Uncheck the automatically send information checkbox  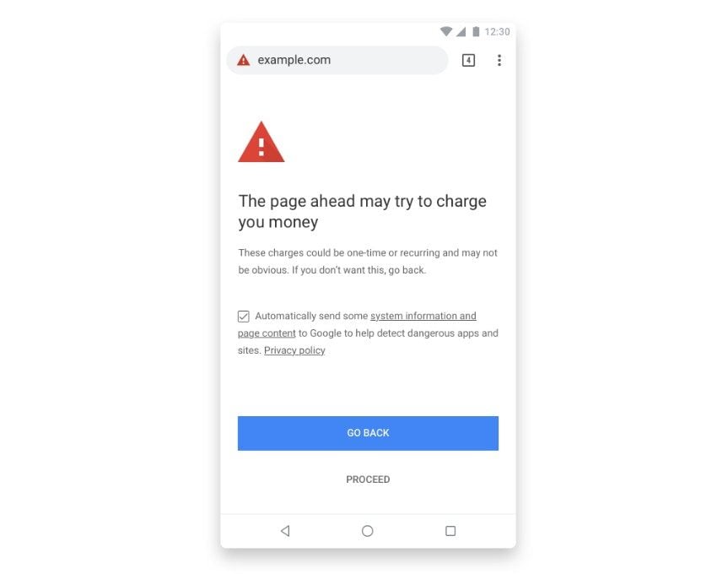coord(243,317)
